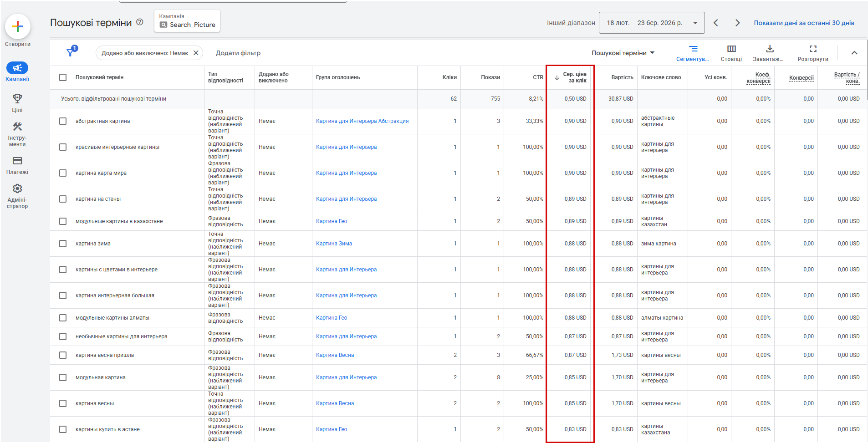Click the Create plus button
Image resolution: width=868 pixels, height=443 pixels.
18,26
